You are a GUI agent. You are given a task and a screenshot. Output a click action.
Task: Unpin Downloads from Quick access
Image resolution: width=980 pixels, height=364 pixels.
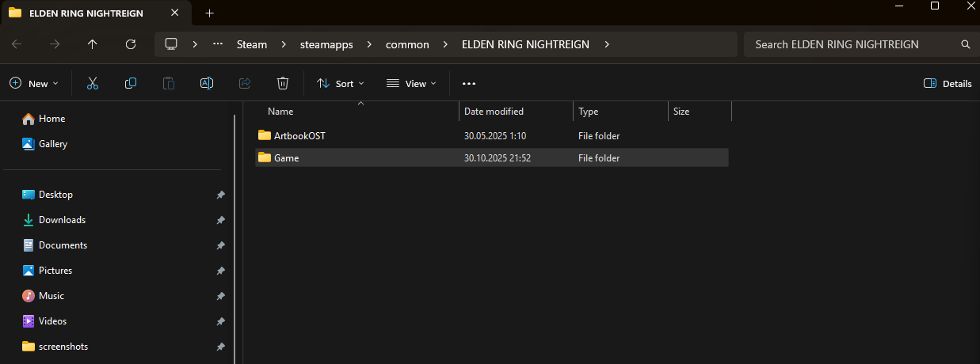click(x=219, y=220)
